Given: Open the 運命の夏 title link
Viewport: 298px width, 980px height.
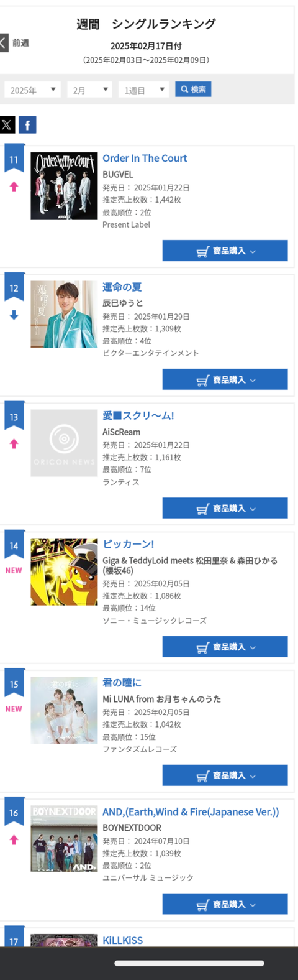Looking at the screenshot, I should coord(122,287).
